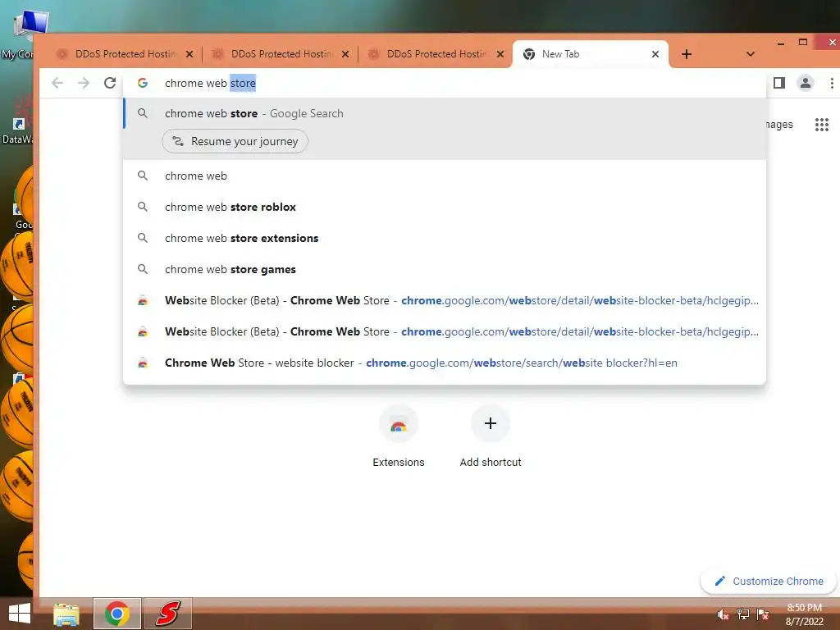Viewport: 840px width, 630px height.
Task: Click the search icon beside 'chrome web store roblox'
Action: tap(143, 207)
